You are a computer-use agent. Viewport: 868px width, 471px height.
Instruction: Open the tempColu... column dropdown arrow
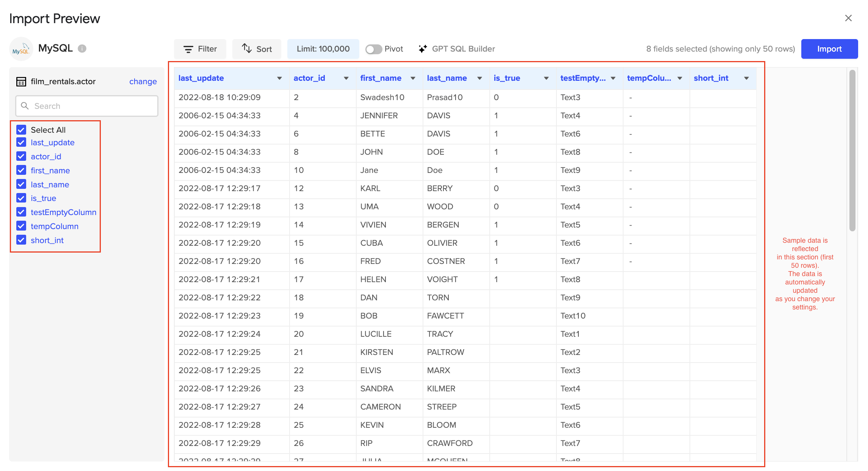coord(680,78)
